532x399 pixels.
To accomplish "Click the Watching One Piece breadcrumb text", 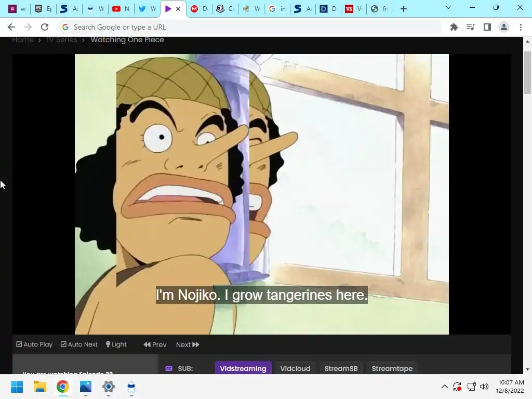I will pos(127,39).
